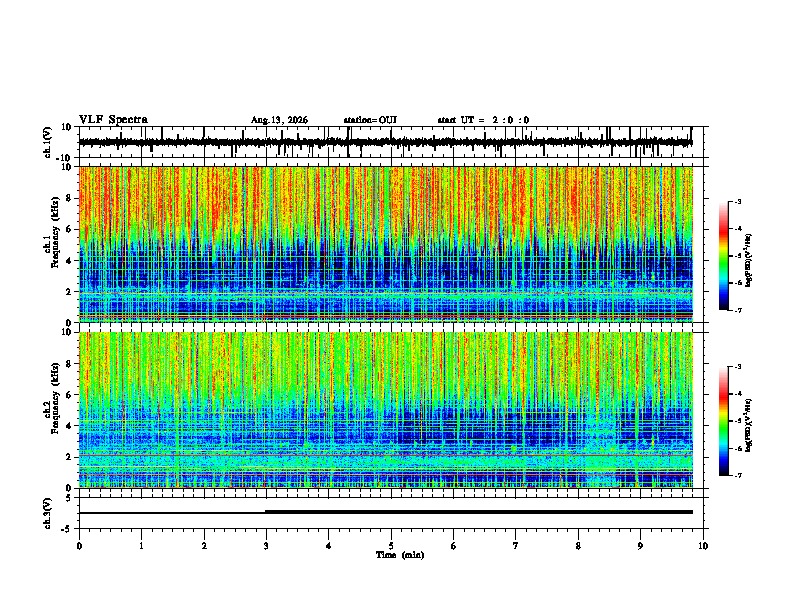Image resolution: width=792 pixels, height=612 pixels.
Task: Click time axis tick label "6"
Action: [454, 546]
